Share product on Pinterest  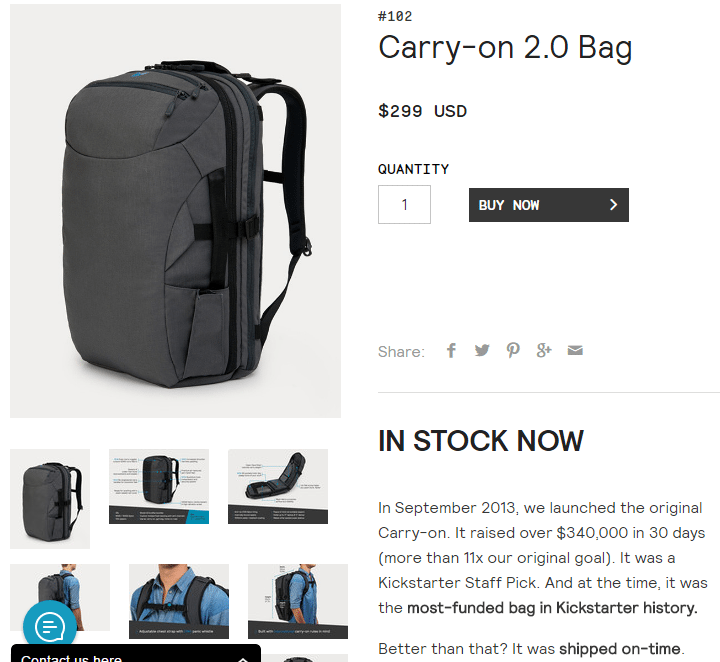[x=513, y=351]
